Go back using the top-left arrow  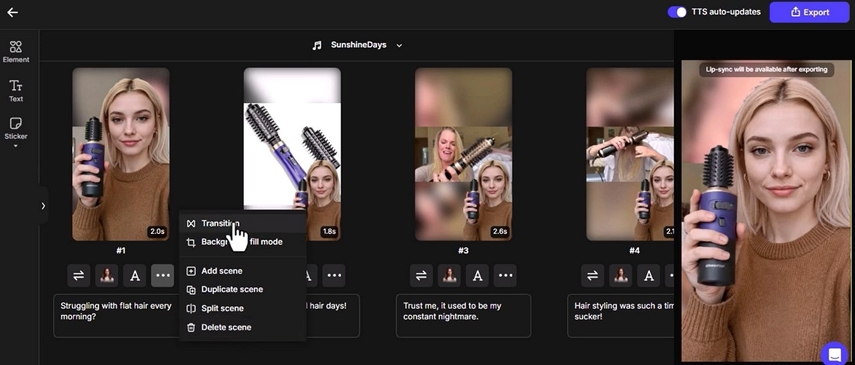coord(13,12)
